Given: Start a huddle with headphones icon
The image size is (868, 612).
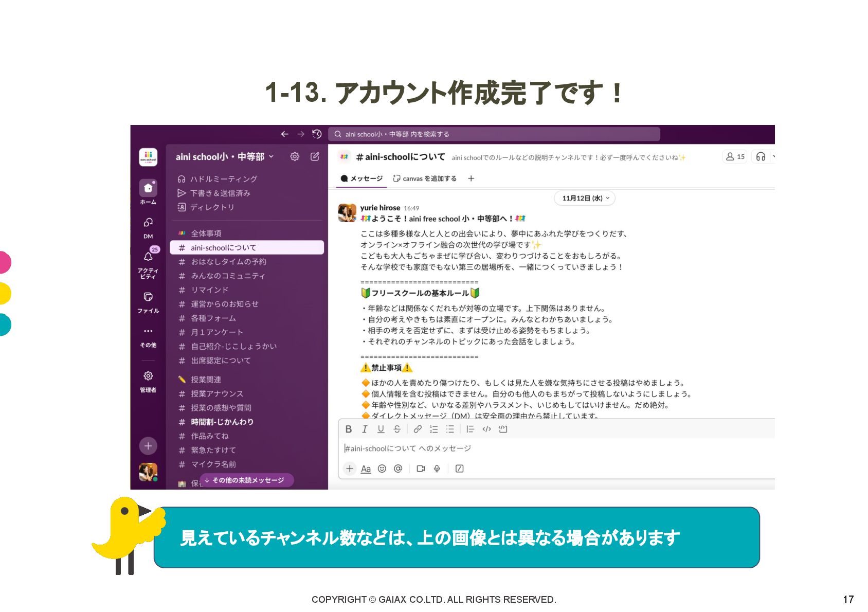Looking at the screenshot, I should [x=761, y=157].
